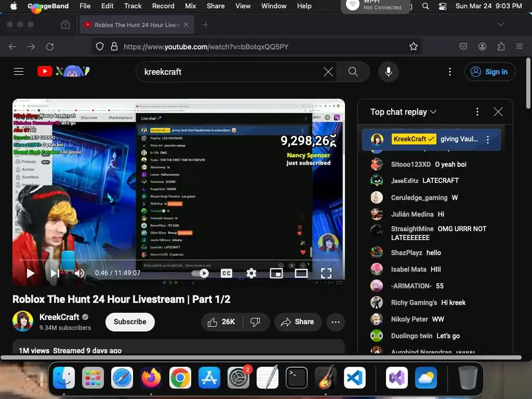Start voice search with the microphone
The width and height of the screenshot is (532, 399).
click(x=389, y=72)
